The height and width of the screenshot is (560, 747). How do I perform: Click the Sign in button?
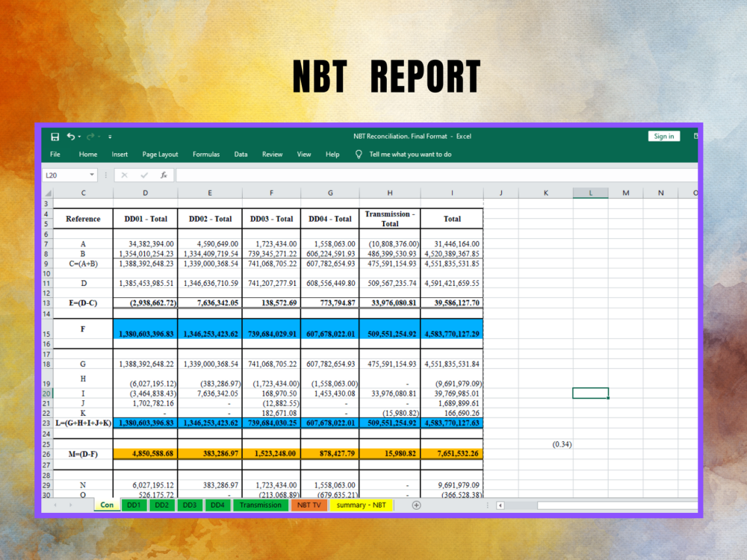663,136
